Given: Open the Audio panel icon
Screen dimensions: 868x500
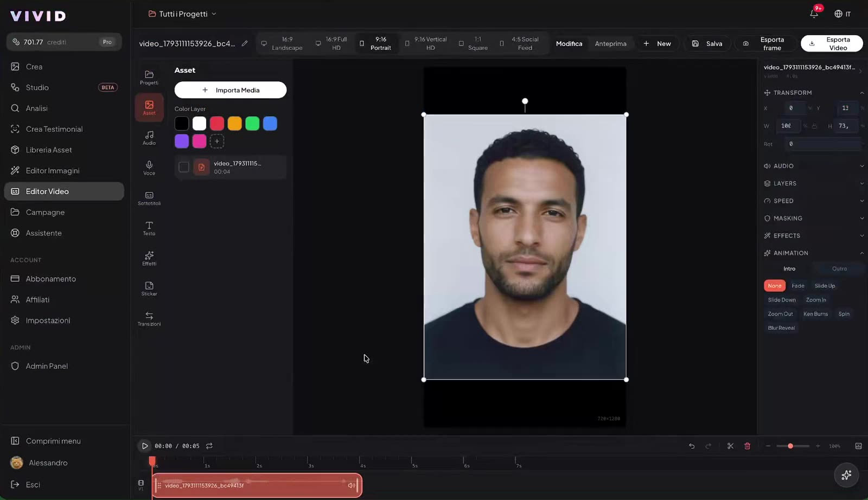Looking at the screenshot, I should [149, 138].
